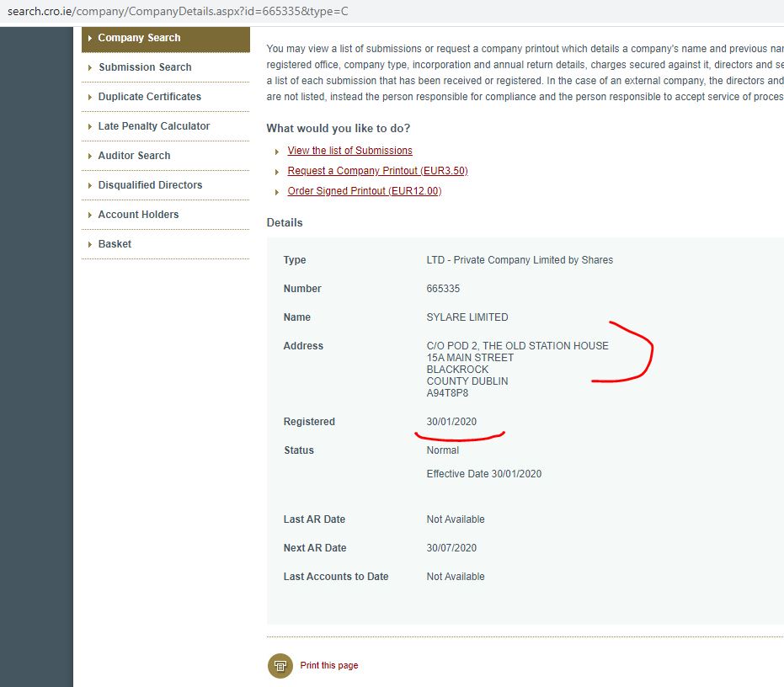Click the arrow marker next to Basket
The height and width of the screenshot is (687, 784).
pos(90,244)
